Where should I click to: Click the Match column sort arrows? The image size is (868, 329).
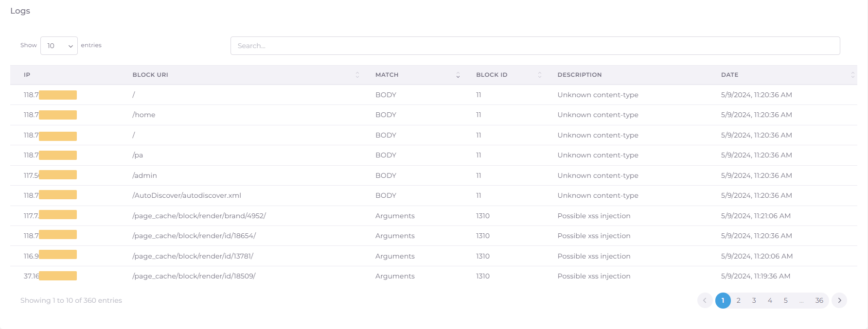pos(458,75)
